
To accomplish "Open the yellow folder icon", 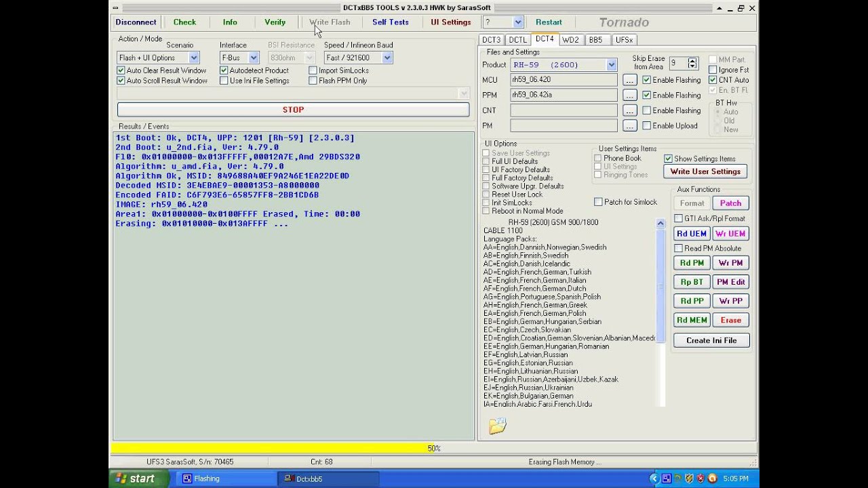I will (497, 426).
